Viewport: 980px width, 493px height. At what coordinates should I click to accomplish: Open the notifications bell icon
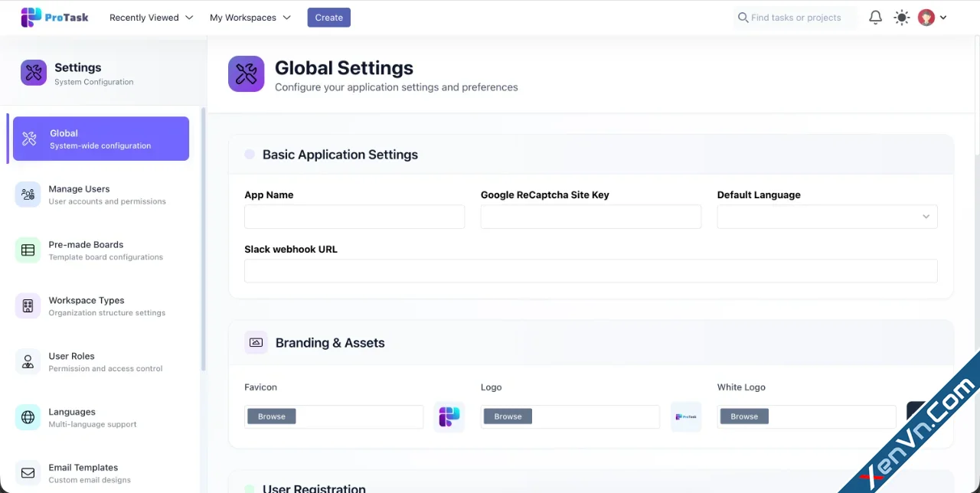point(875,17)
